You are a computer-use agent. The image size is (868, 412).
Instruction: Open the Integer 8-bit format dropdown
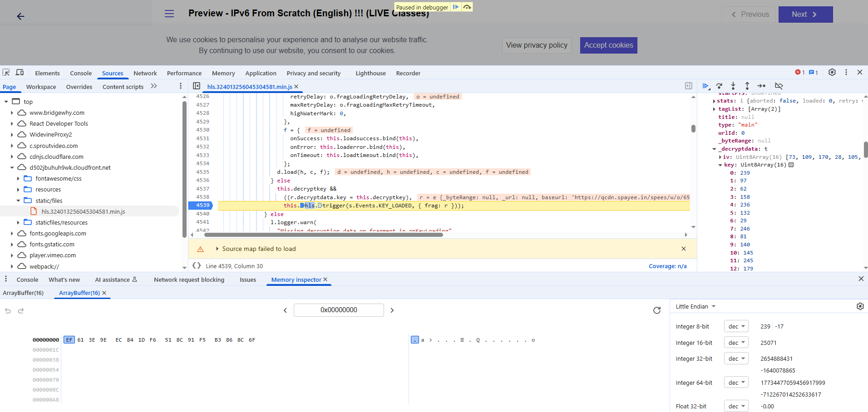[x=736, y=326]
